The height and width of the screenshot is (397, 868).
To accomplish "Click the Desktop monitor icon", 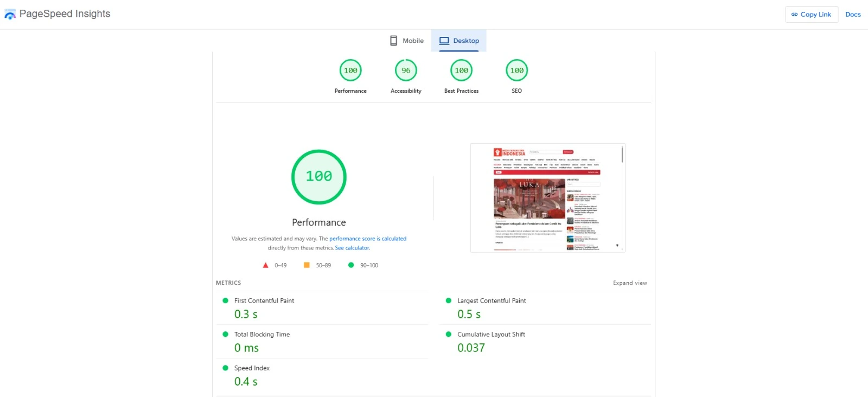I will tap(444, 41).
